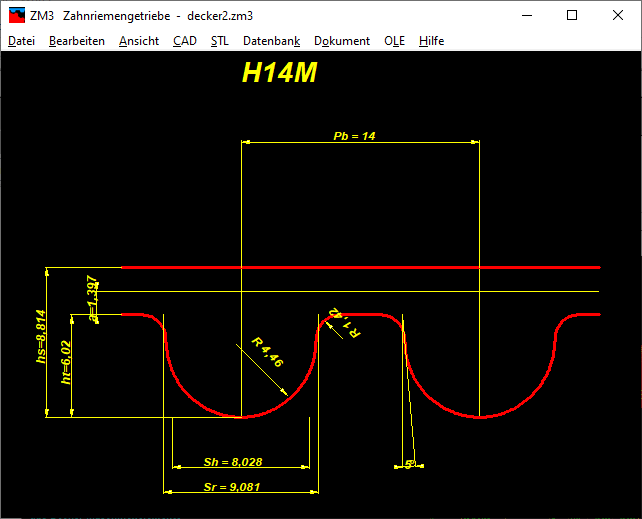Open the Ansicht menu
The image size is (642, 519).
(138, 41)
